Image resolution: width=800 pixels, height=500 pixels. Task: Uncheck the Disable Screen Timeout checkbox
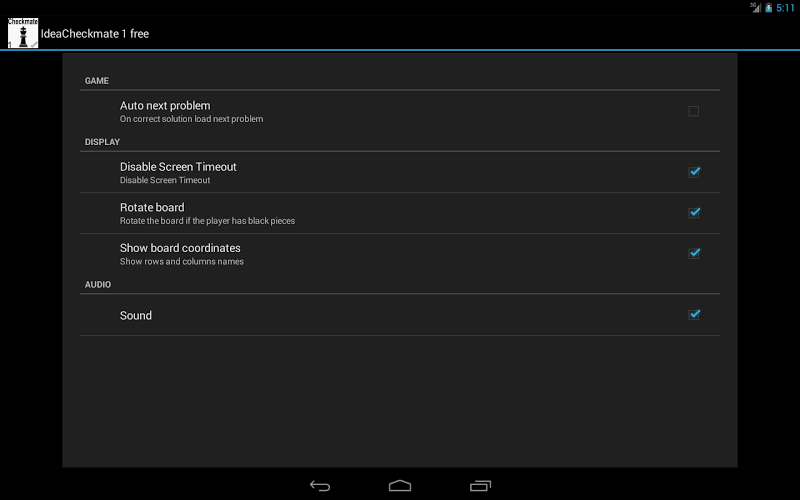click(x=694, y=172)
